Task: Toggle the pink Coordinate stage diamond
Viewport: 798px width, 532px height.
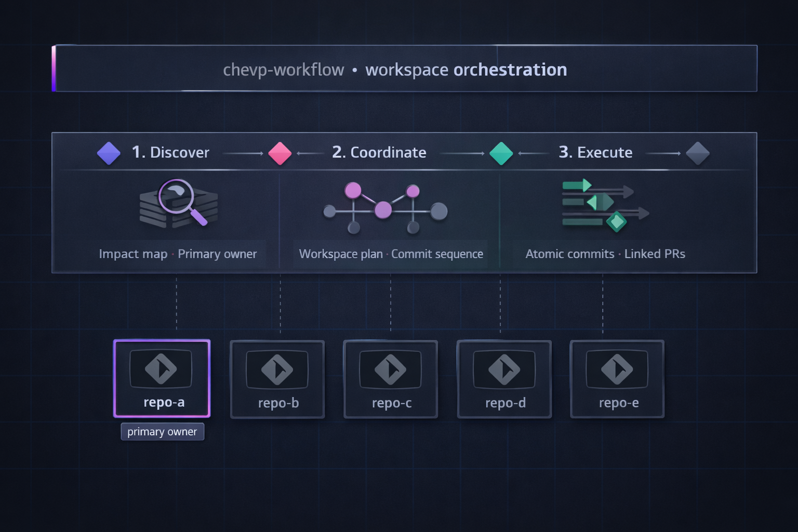Action: 280,153
